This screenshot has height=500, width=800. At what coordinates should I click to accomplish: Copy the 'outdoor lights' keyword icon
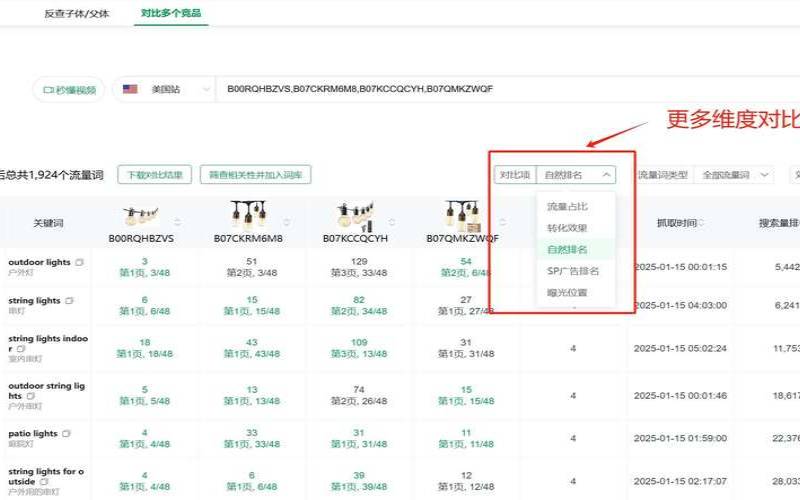click(x=79, y=262)
